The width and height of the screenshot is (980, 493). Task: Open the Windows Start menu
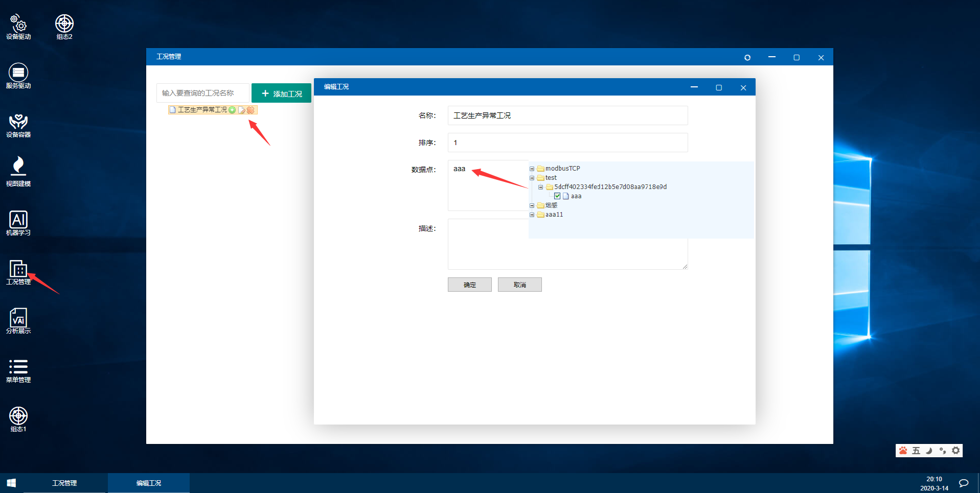(11, 483)
